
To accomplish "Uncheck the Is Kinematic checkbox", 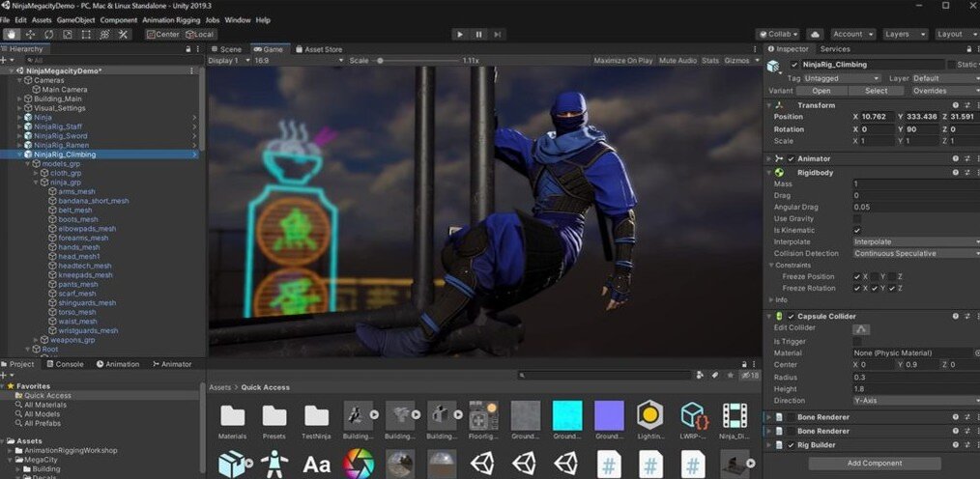I will 857,231.
